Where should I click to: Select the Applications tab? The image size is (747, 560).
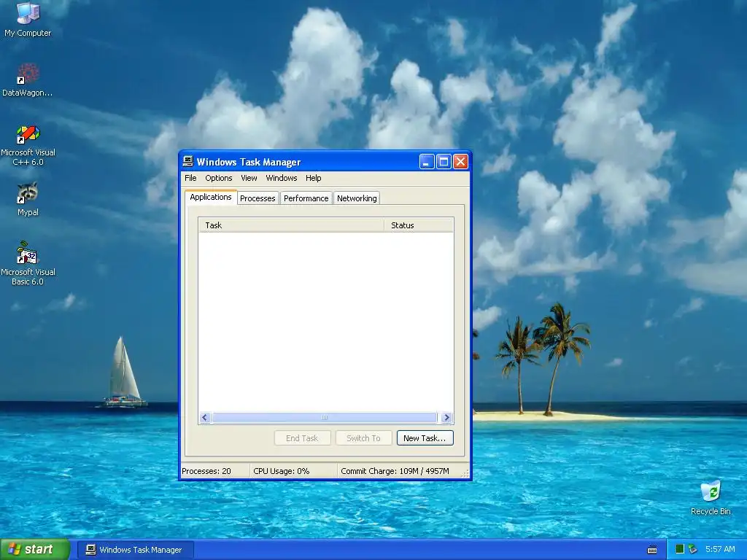point(211,197)
